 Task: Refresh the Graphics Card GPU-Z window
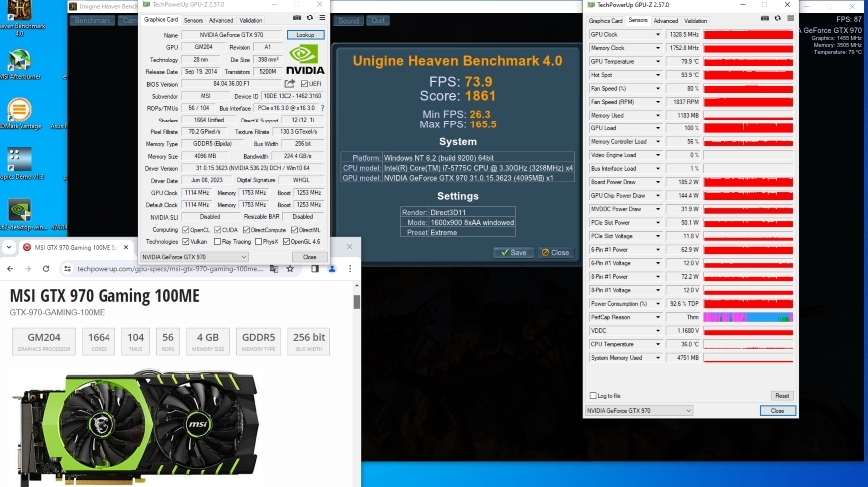pos(310,18)
